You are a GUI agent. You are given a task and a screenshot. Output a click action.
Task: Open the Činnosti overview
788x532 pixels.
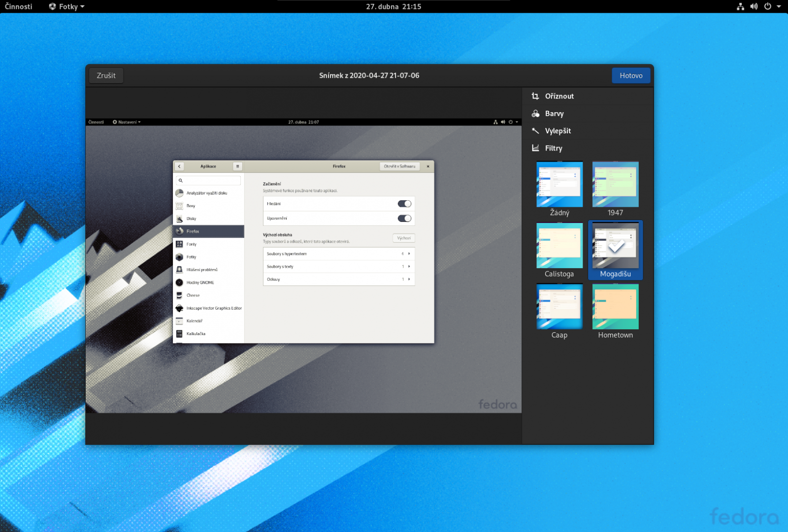[x=18, y=6]
